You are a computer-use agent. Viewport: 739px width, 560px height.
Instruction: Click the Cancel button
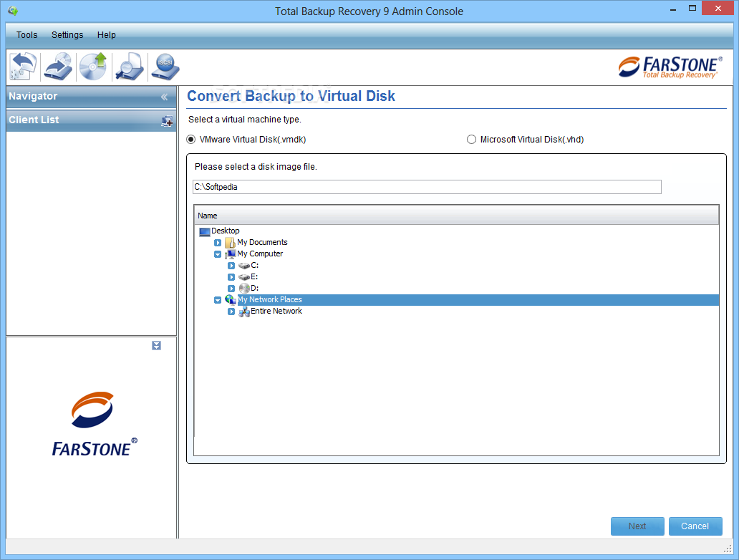click(x=695, y=526)
